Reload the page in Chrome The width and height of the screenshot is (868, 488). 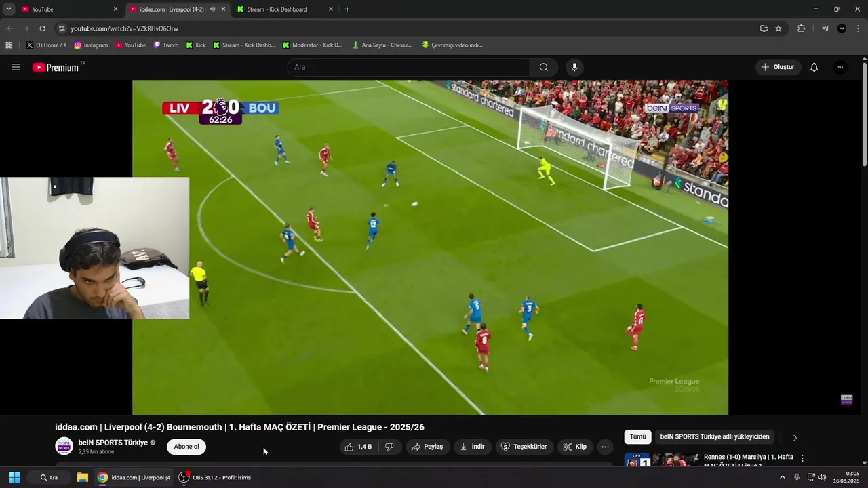point(42,28)
